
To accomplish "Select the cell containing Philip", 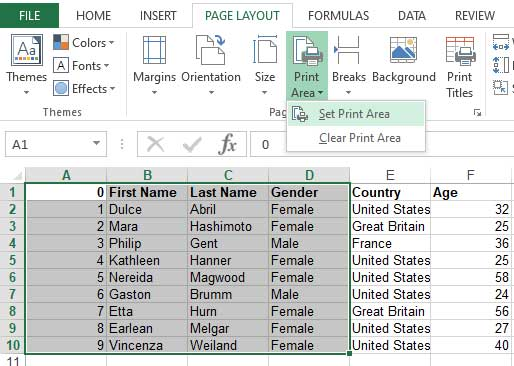I will 147,243.
